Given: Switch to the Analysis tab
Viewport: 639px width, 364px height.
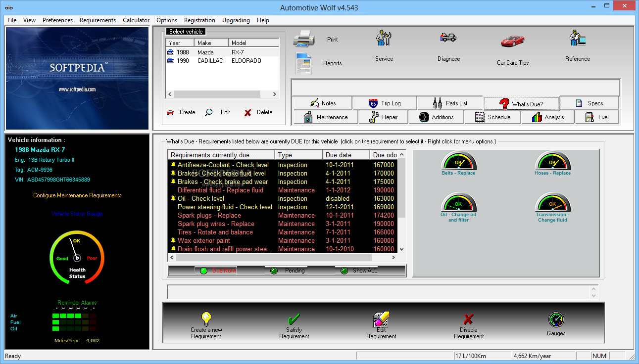Looking at the screenshot, I should [548, 117].
